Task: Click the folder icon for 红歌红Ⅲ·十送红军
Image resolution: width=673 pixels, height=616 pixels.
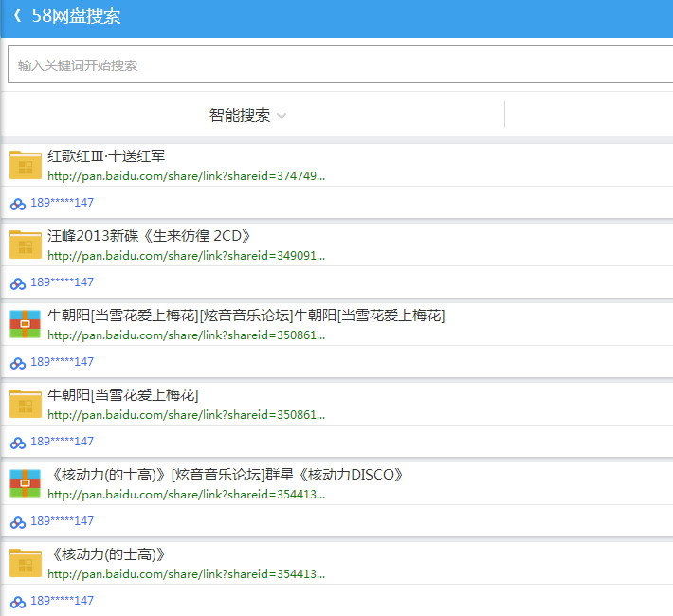Action: pos(26,165)
